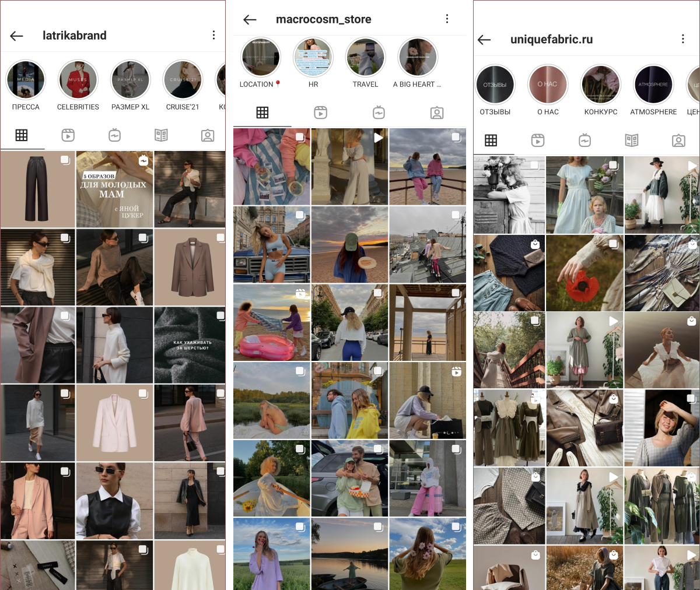Open three-dot menu on uniquefabric.ru profile
Viewport: 700px width, 590px height.
click(x=682, y=39)
